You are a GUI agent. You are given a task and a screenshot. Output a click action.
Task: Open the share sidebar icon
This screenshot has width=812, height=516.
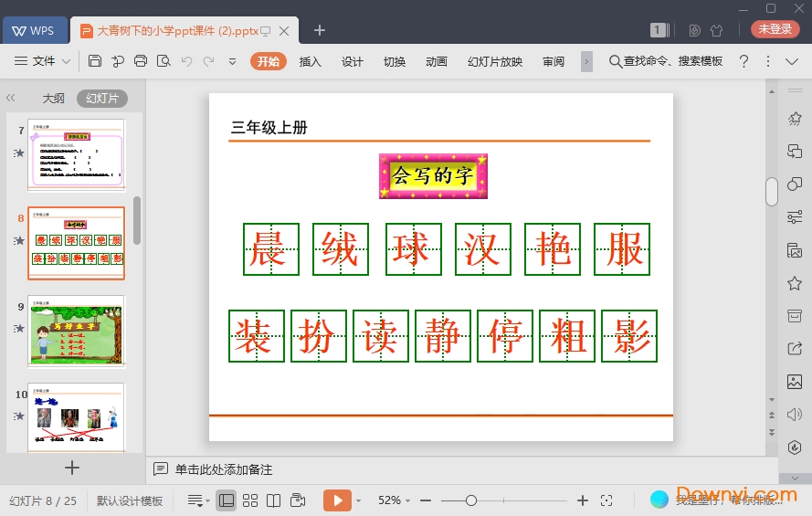point(795,349)
